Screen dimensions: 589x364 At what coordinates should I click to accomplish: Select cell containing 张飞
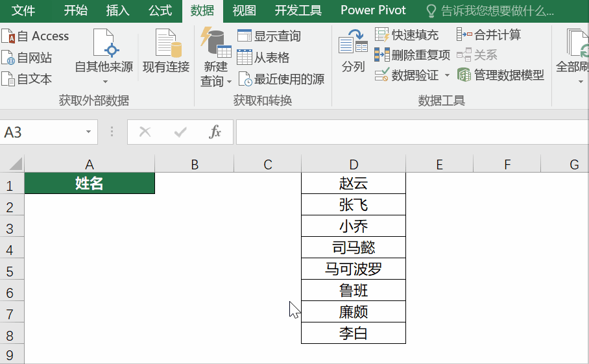click(x=354, y=205)
